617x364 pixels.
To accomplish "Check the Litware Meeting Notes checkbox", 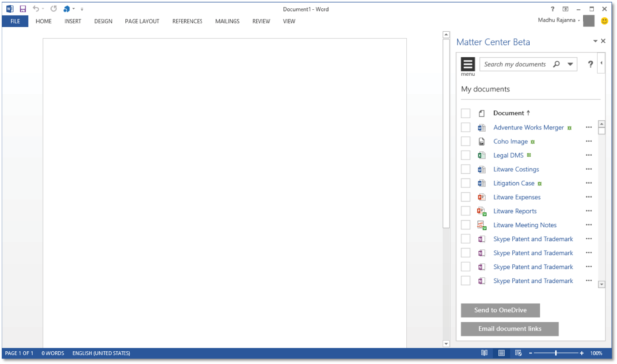I will click(466, 225).
